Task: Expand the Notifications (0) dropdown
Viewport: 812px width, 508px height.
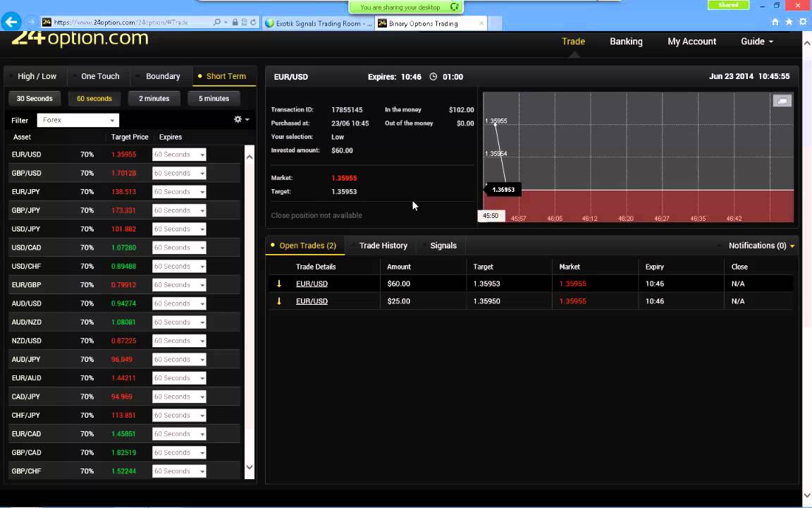Action: tap(761, 246)
